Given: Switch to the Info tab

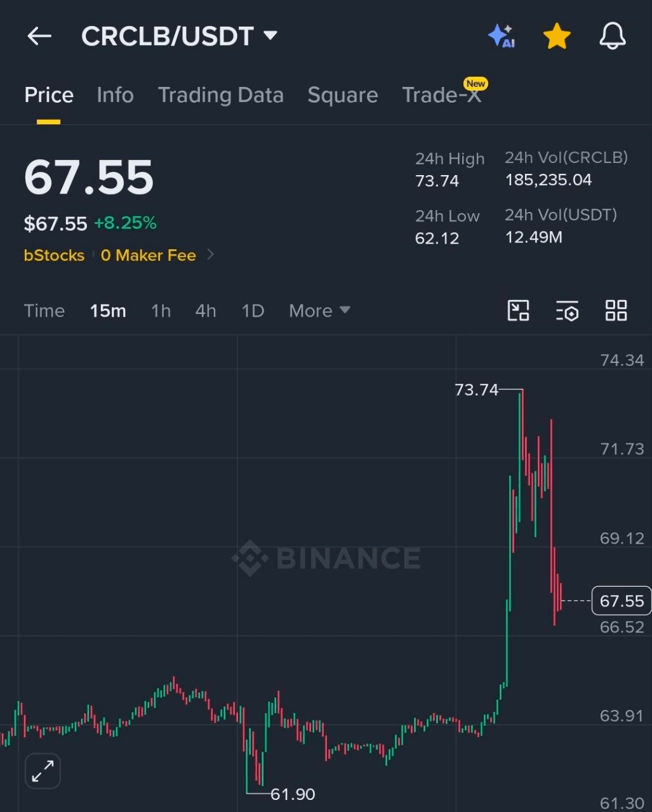Looking at the screenshot, I should tap(115, 95).
